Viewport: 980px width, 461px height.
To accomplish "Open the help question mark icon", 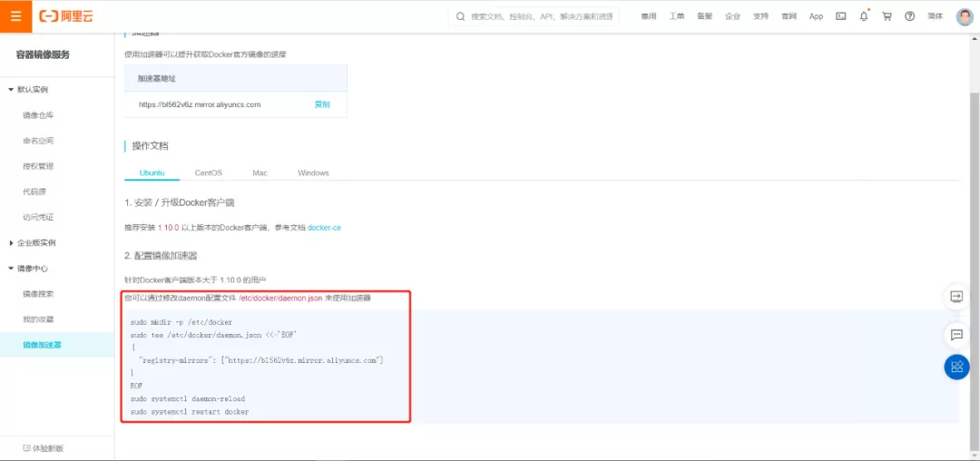I will 910,16.
